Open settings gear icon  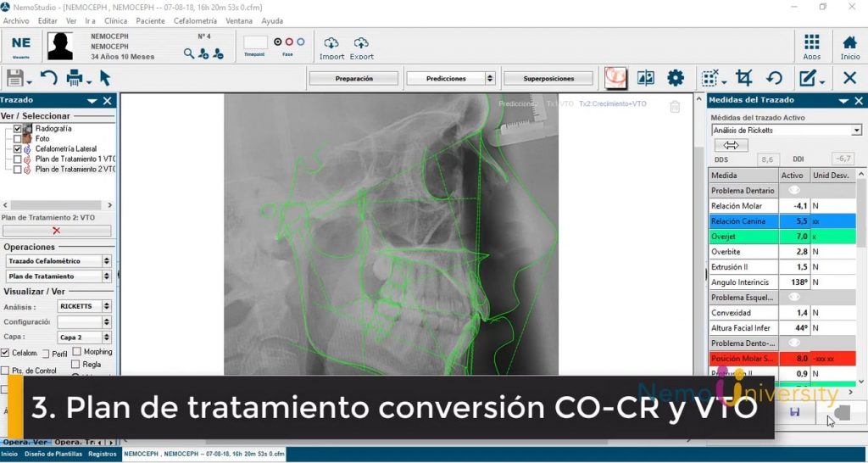[676, 78]
